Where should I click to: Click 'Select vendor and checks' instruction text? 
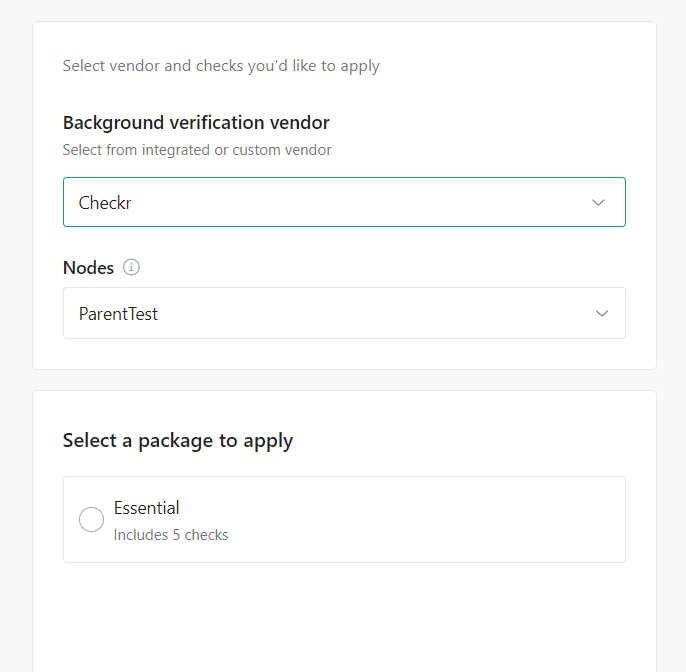point(221,66)
